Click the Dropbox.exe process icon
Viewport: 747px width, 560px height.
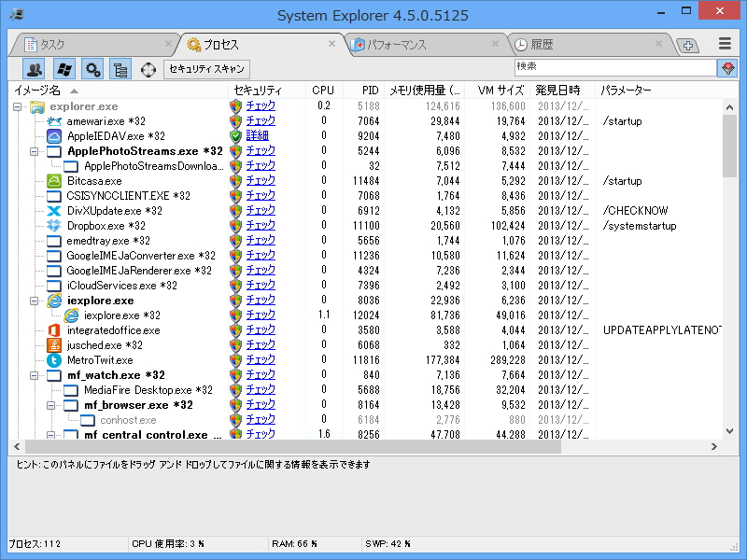pos(52,225)
